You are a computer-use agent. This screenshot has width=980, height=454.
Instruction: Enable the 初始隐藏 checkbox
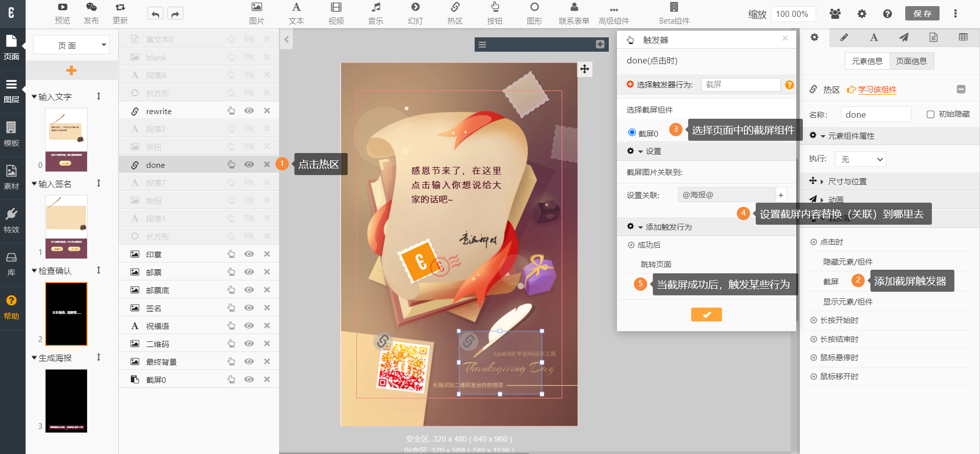pyautogui.click(x=930, y=114)
